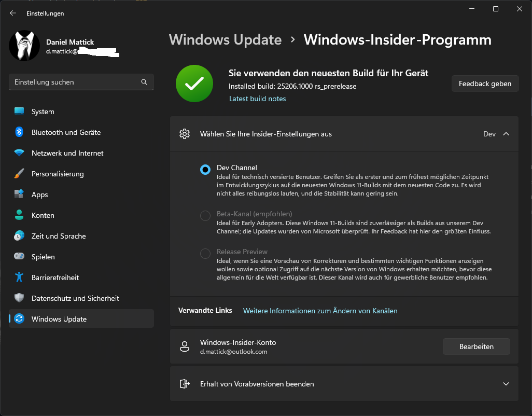Click the Verwandte Links label
The width and height of the screenshot is (532, 416).
coord(205,311)
